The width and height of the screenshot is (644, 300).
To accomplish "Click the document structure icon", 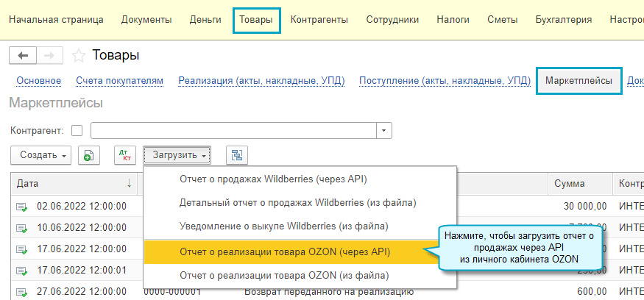I will coord(237,155).
